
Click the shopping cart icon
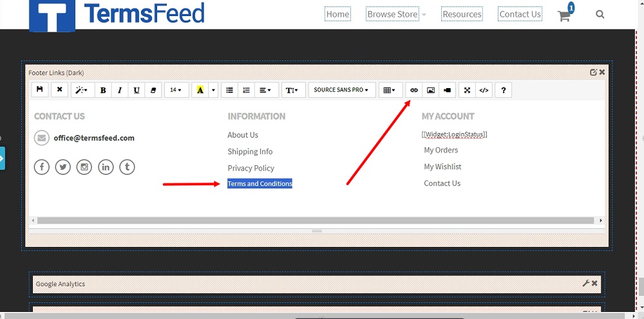point(564,15)
